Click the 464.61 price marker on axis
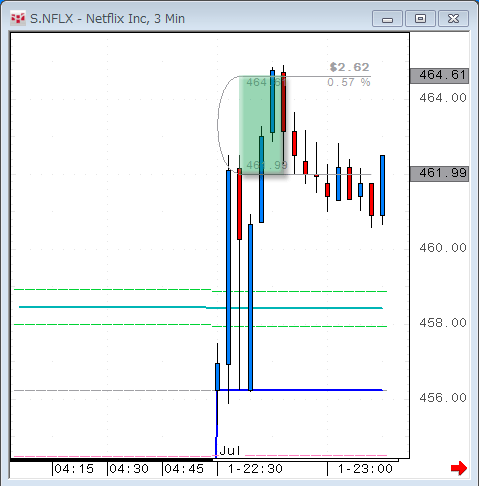This screenshot has height=486, width=479. click(439, 75)
